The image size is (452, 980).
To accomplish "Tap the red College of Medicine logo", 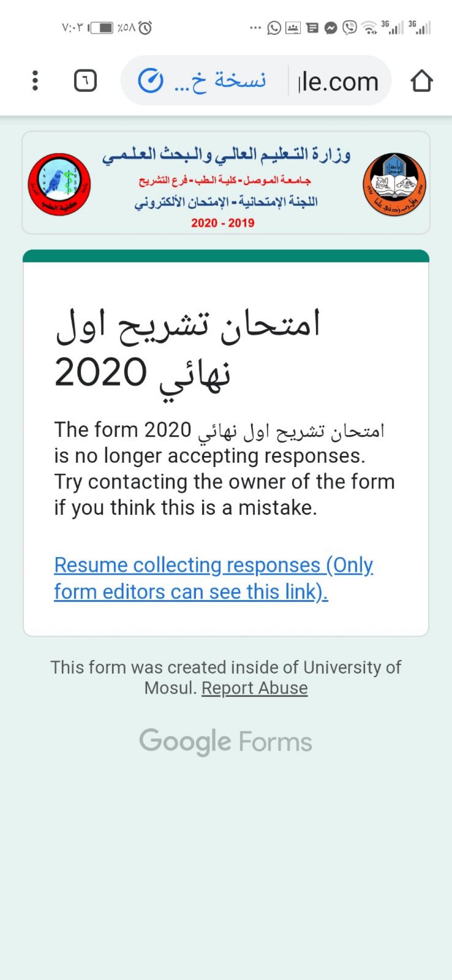I will pyautogui.click(x=59, y=184).
